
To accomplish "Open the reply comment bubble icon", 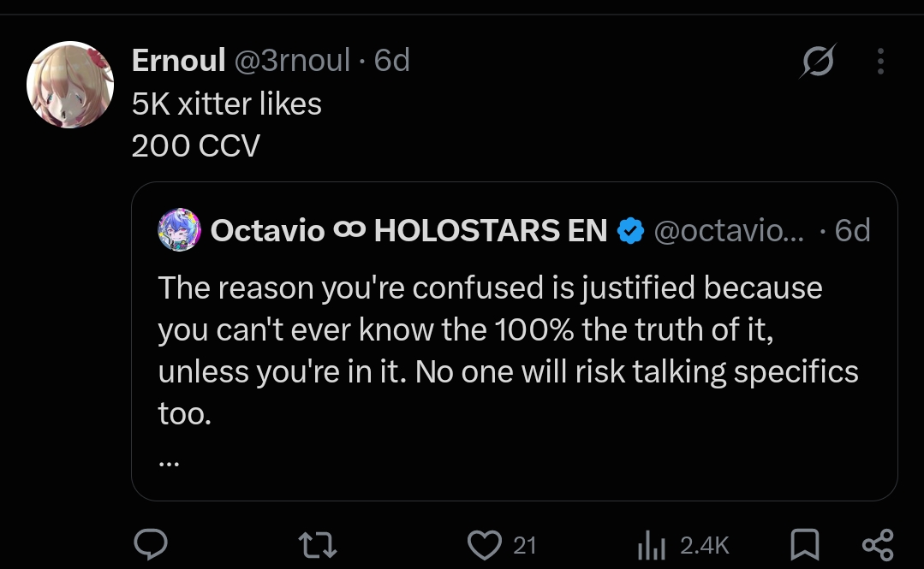I will tap(151, 544).
